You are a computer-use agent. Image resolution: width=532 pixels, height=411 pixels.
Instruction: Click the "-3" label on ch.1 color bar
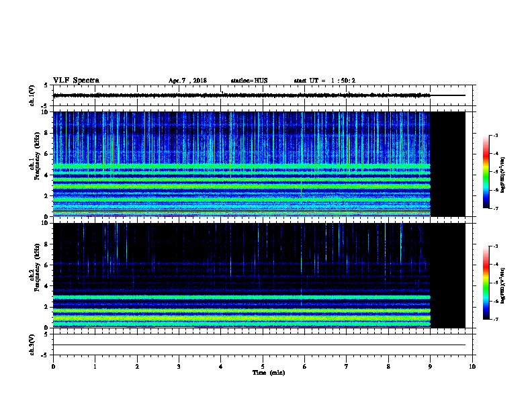pyautogui.click(x=495, y=136)
